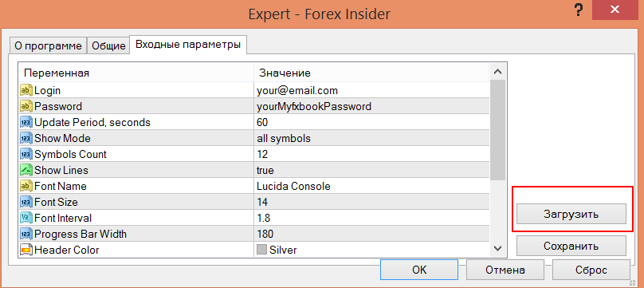Click the Silver color swatch
This screenshot has width=644, height=288.
(x=261, y=250)
